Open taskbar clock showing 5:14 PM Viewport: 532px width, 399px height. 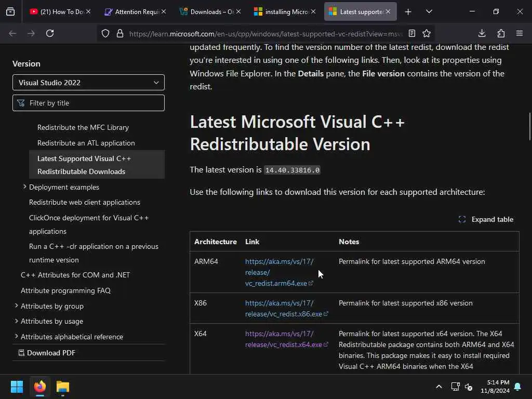pos(495,387)
